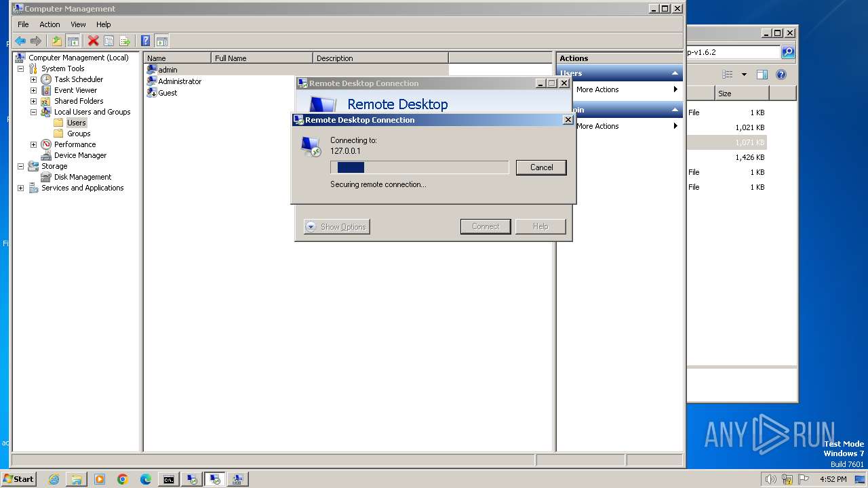Click the Back arrow in Computer Management toolbar
868x488 pixels.
(20, 41)
